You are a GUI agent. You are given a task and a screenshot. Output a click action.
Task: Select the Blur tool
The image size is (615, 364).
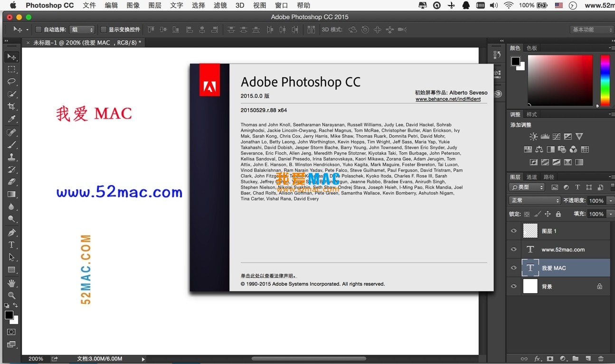coord(11,206)
